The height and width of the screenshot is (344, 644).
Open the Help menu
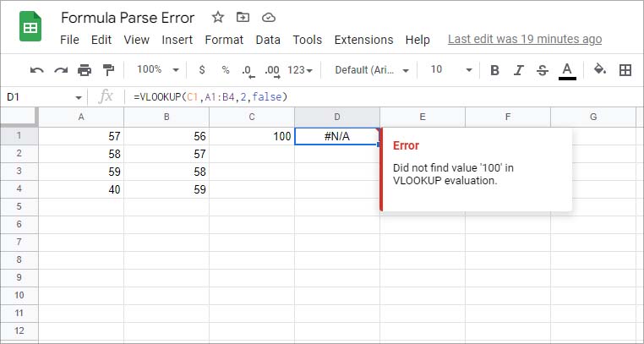pos(418,40)
